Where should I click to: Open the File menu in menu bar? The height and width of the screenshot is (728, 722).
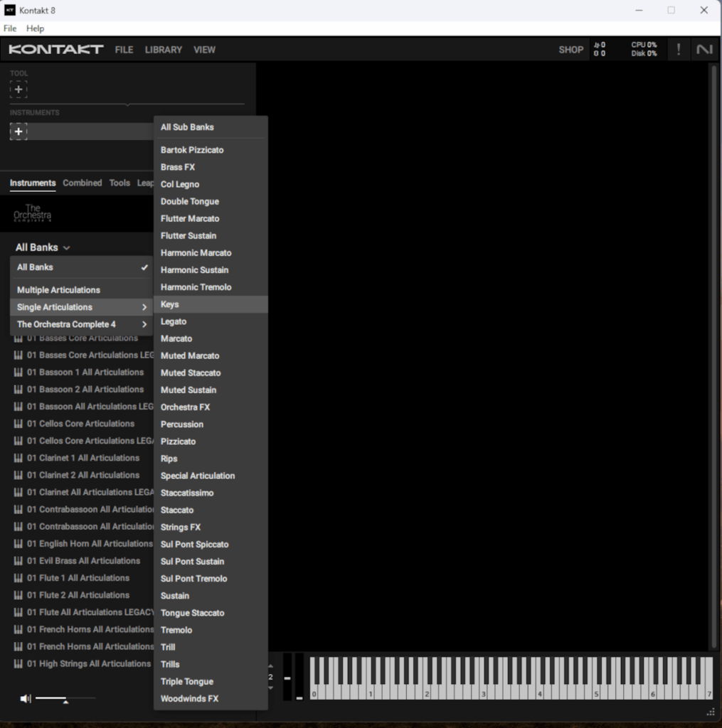(x=10, y=28)
